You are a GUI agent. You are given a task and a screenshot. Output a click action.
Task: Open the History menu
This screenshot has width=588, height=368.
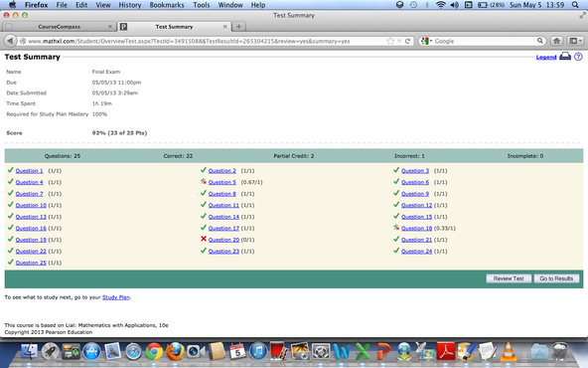(x=130, y=5)
